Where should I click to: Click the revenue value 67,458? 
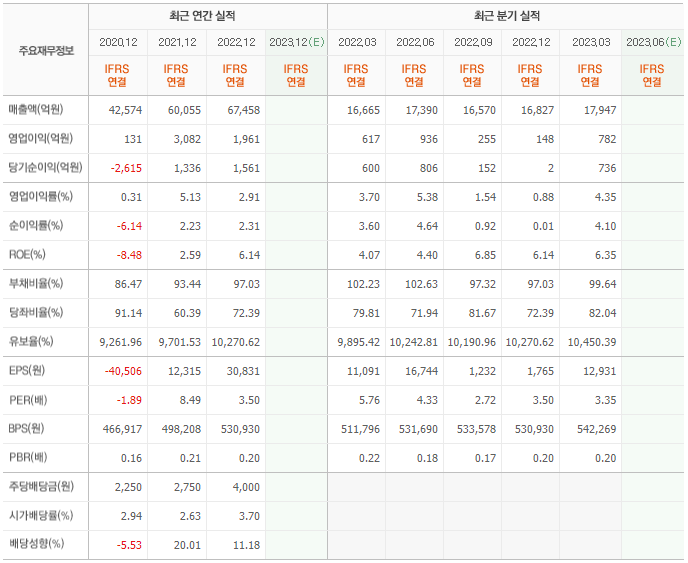tap(244, 110)
